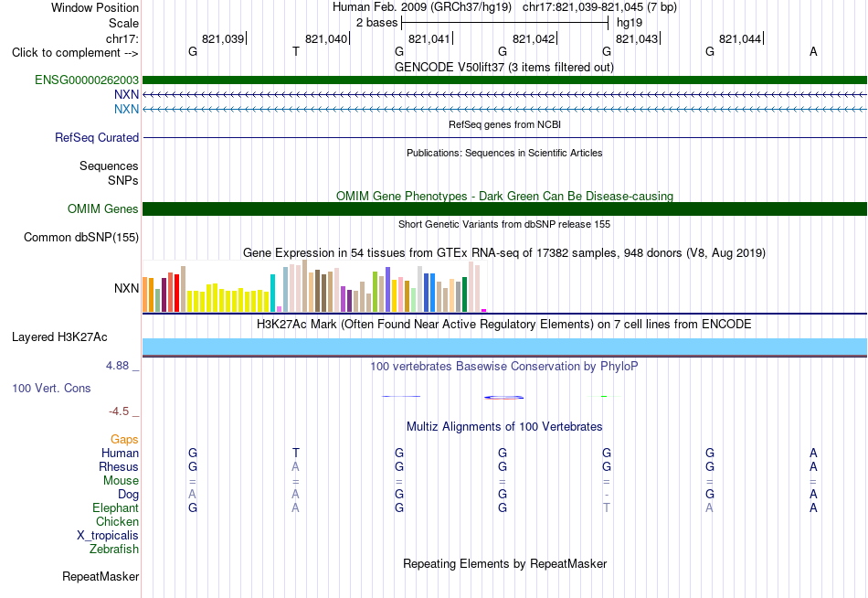868x598 pixels.
Task: Click the 821,039 position label
Action: click(x=223, y=38)
